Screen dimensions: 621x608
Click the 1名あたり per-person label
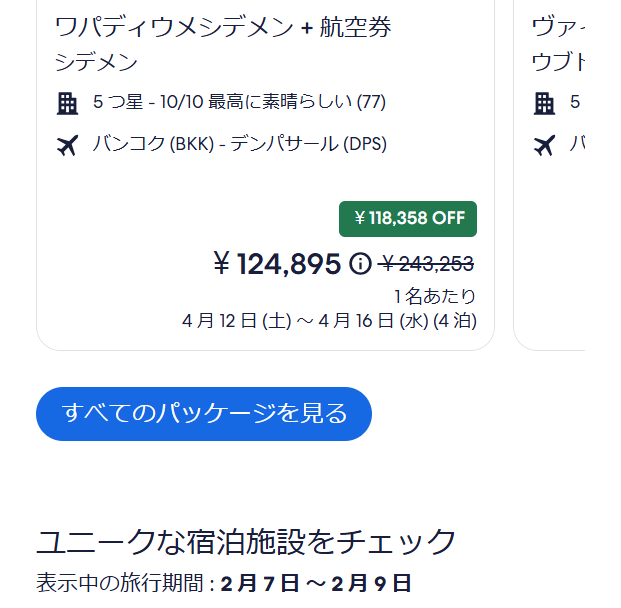click(x=435, y=296)
